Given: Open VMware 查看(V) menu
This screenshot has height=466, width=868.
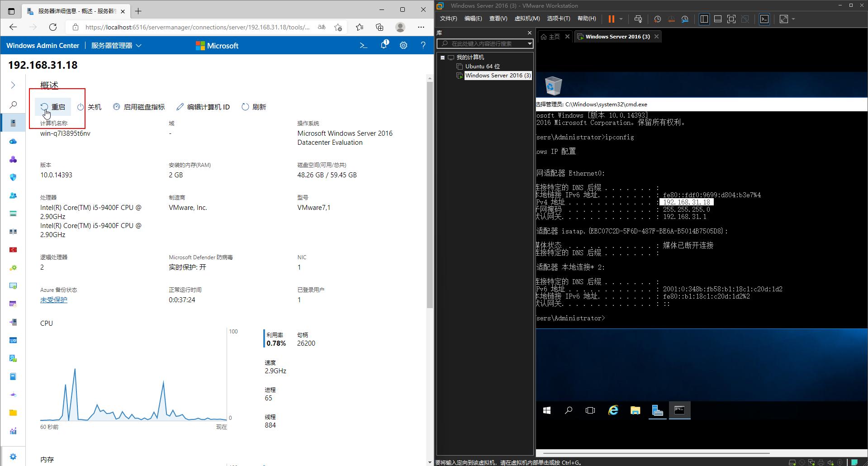Looking at the screenshot, I should [498, 19].
